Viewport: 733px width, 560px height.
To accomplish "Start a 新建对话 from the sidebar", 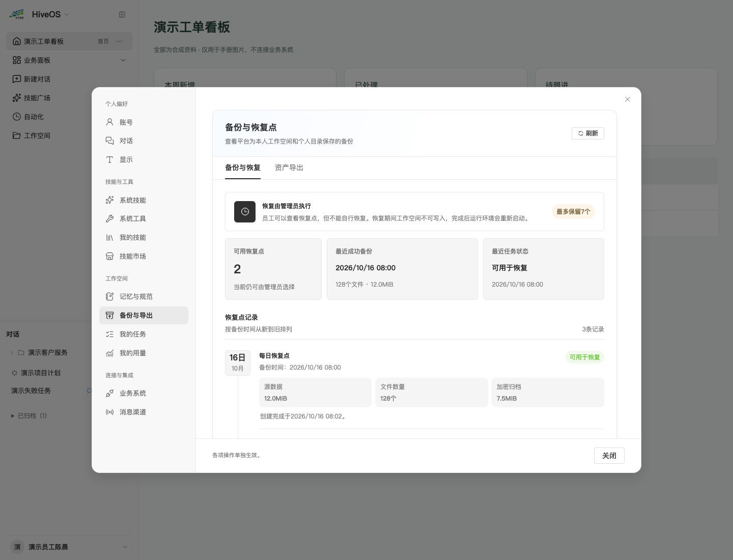I will point(69,79).
